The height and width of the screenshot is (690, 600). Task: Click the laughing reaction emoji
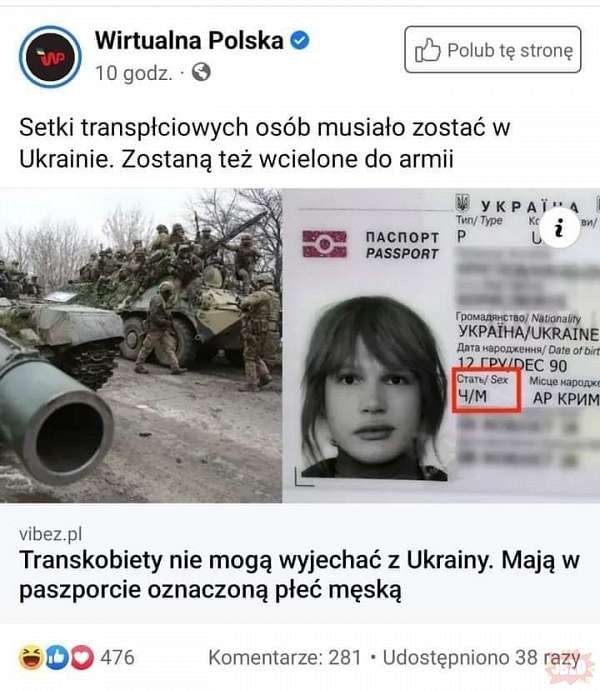coord(30,657)
